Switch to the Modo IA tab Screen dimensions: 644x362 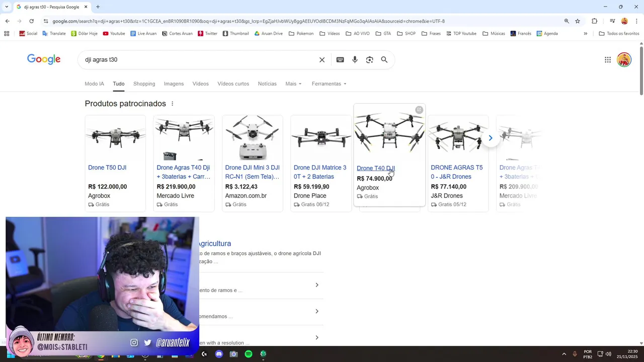(x=94, y=84)
